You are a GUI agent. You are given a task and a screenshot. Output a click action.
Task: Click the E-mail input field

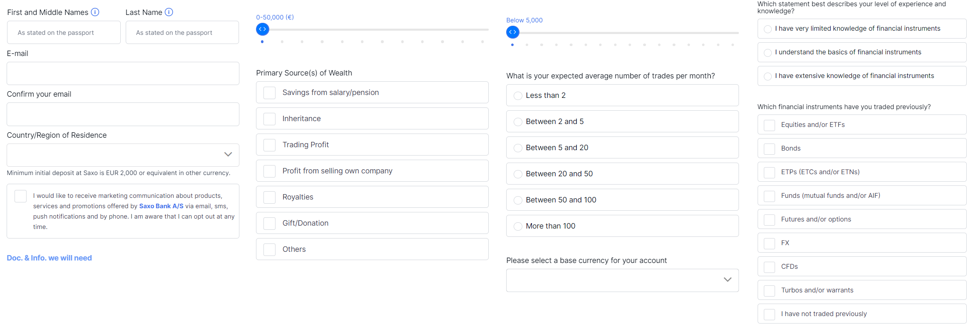[x=123, y=73]
